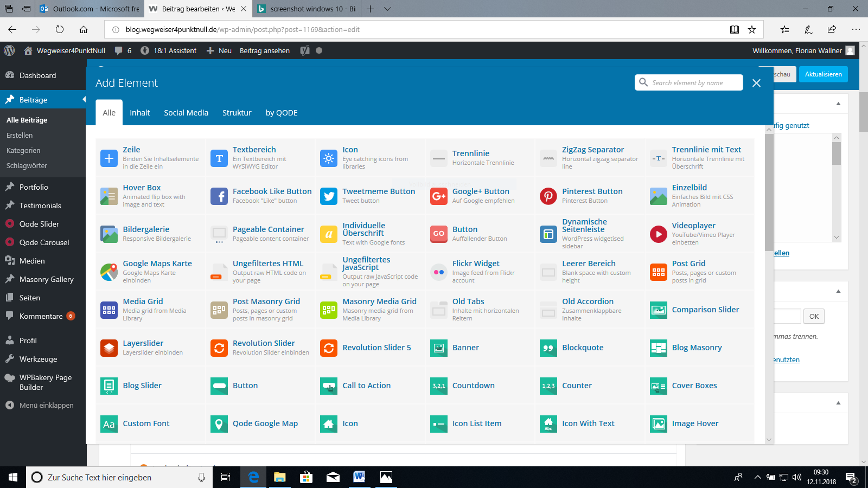Collapse sidebar with Menü einklappen
The image size is (868, 488).
46,405
